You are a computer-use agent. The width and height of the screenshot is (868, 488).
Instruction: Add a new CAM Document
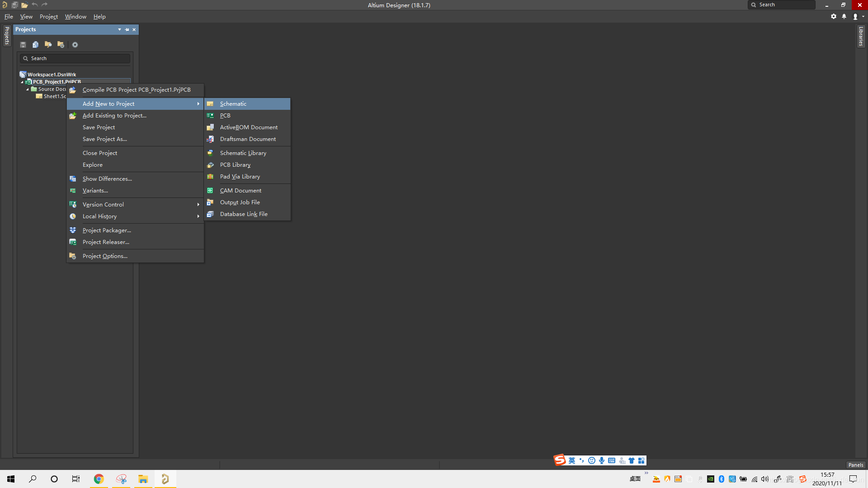coord(247,191)
